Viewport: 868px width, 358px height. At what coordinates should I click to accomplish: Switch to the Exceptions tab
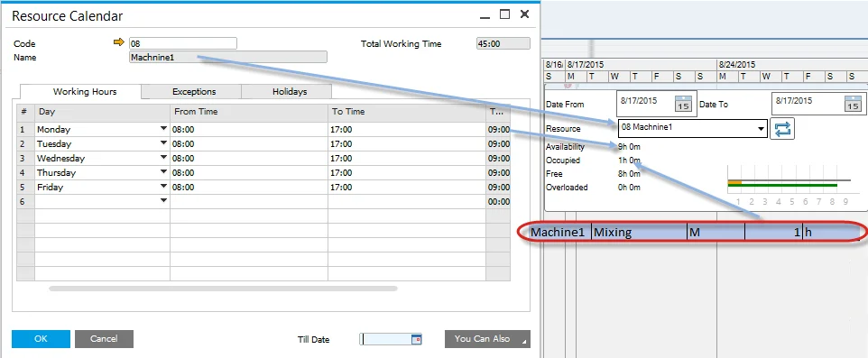tap(194, 92)
